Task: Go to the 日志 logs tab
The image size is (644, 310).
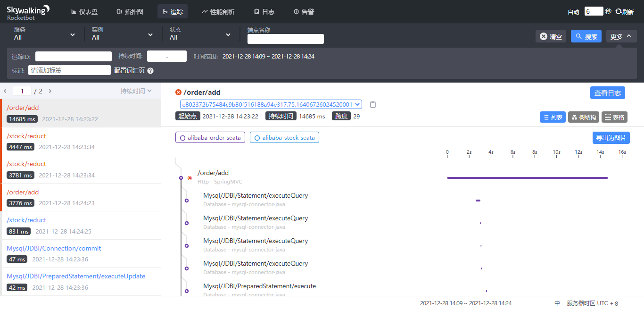Action: point(264,11)
